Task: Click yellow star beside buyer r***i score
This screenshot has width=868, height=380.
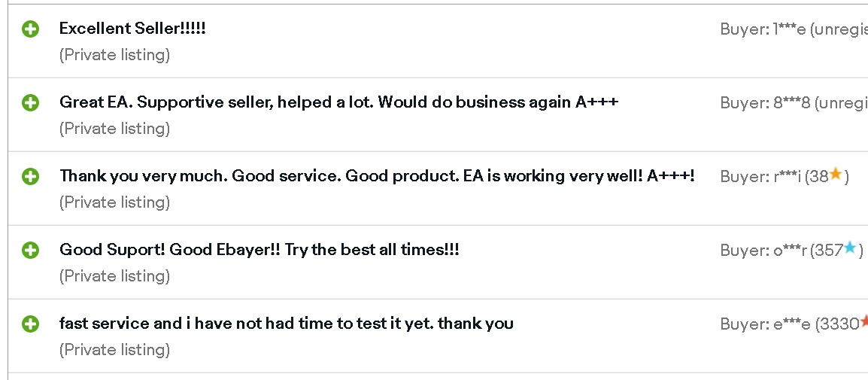Action: pyautogui.click(x=836, y=175)
